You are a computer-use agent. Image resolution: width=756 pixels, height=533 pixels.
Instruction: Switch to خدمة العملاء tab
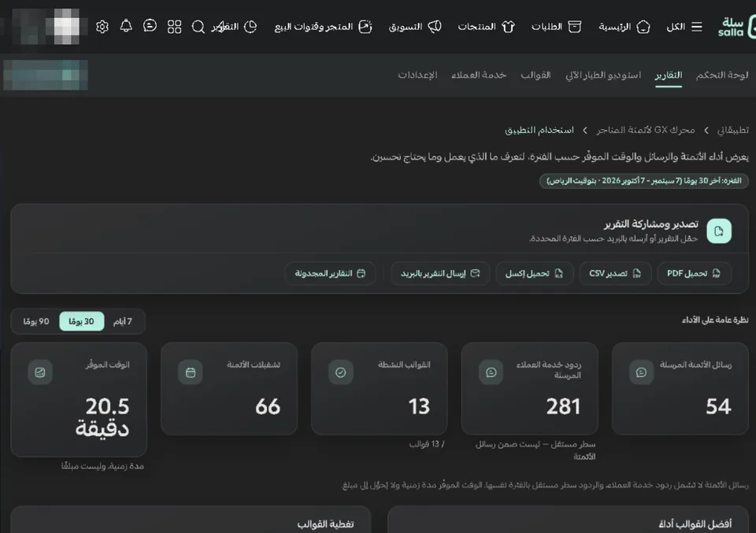(x=479, y=75)
